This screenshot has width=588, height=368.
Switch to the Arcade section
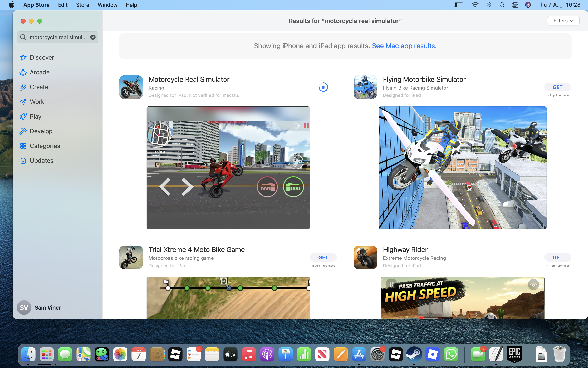tap(58, 72)
